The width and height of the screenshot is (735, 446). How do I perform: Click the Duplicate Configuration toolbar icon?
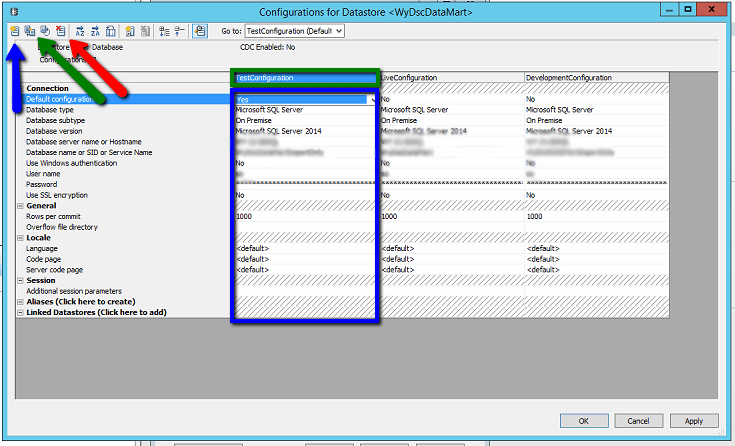[31, 31]
